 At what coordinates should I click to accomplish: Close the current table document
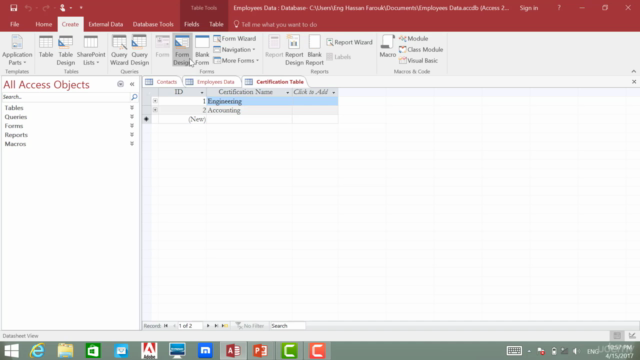tap(634, 82)
